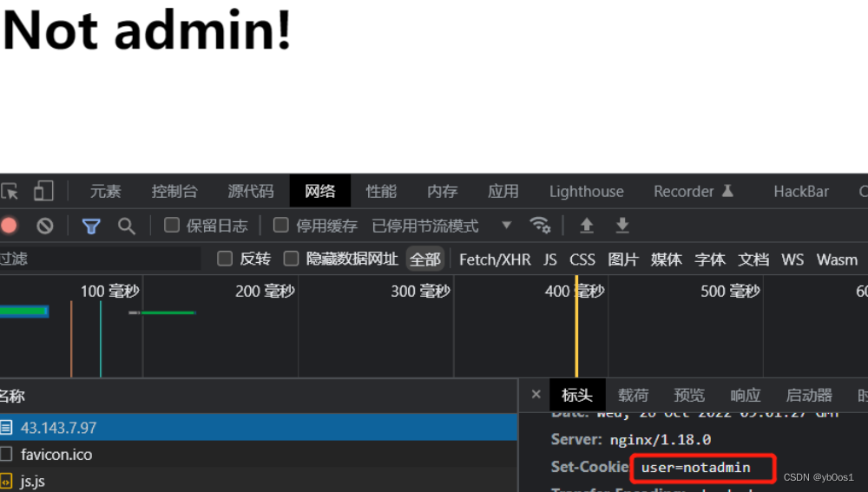Enable the 停用缓存 checkbox
This screenshot has height=492, width=868.
280,226
